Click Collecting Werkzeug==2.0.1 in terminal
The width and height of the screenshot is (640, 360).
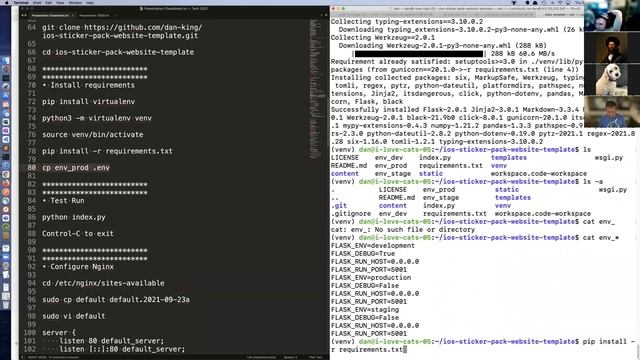[383, 38]
